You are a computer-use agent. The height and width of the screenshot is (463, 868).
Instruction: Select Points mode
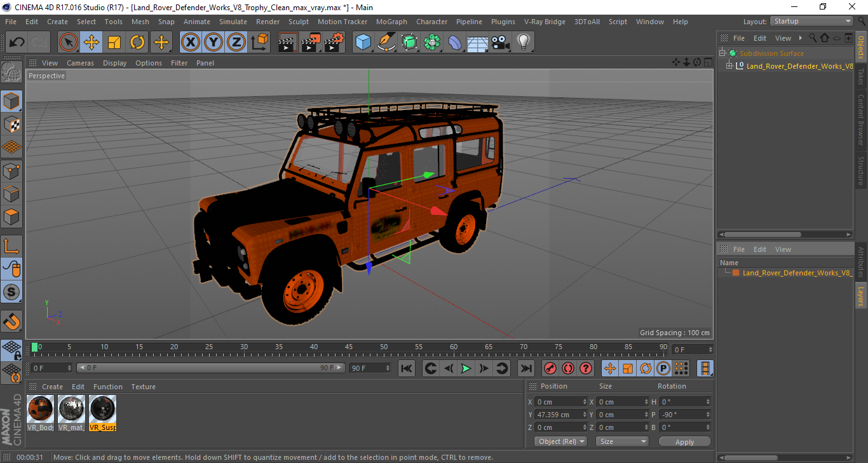coord(11,170)
